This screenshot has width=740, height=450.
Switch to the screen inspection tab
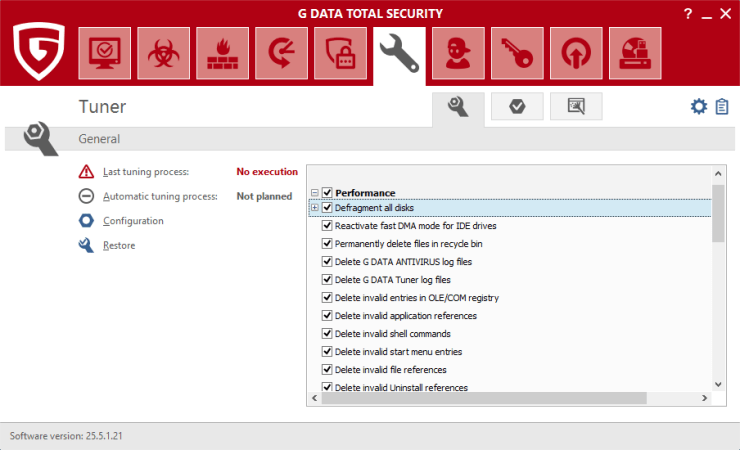click(x=576, y=106)
